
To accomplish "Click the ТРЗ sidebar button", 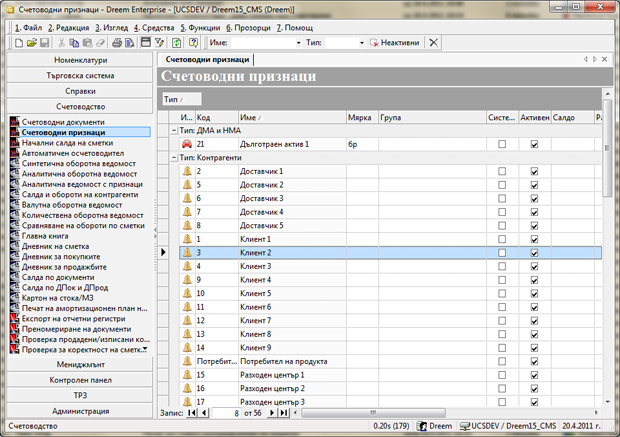I will [x=80, y=395].
